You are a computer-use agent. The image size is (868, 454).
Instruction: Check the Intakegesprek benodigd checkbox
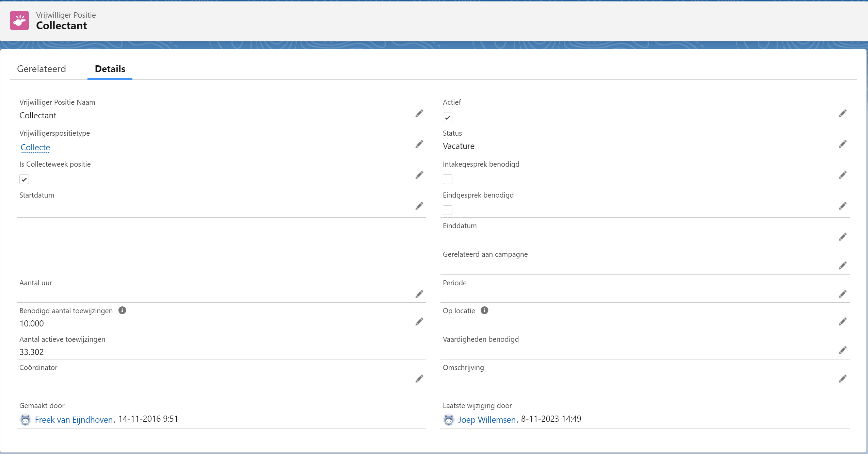click(x=447, y=179)
